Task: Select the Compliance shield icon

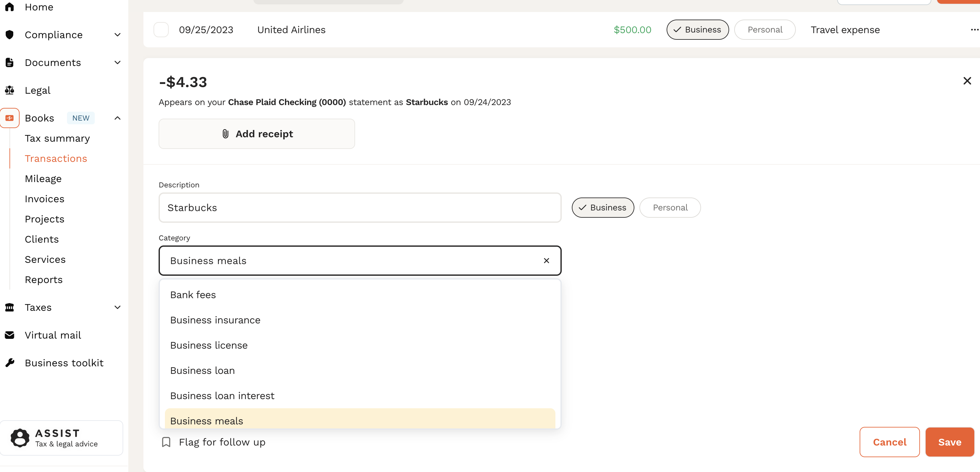Action: pos(9,35)
